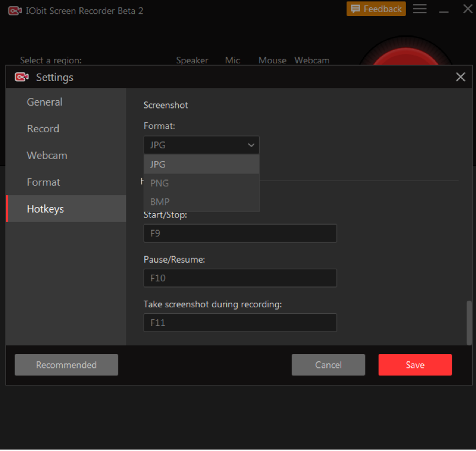Image resolution: width=476 pixels, height=451 pixels.
Task: Click the IObit Screen Recorder app logo
Action: [x=14, y=11]
